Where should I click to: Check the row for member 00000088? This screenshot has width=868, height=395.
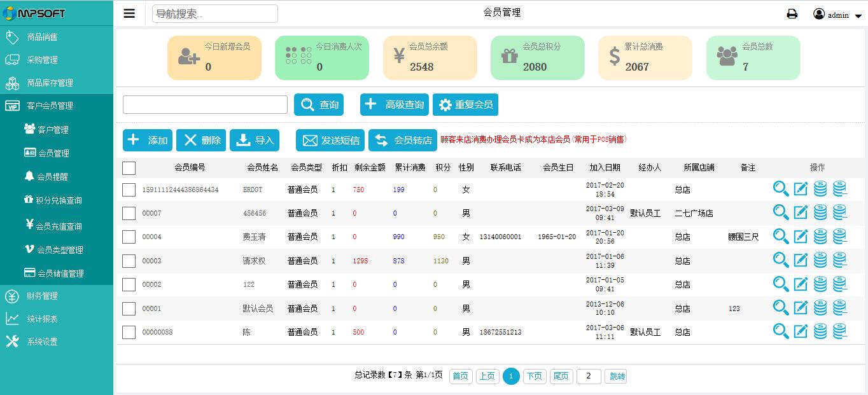(x=129, y=331)
